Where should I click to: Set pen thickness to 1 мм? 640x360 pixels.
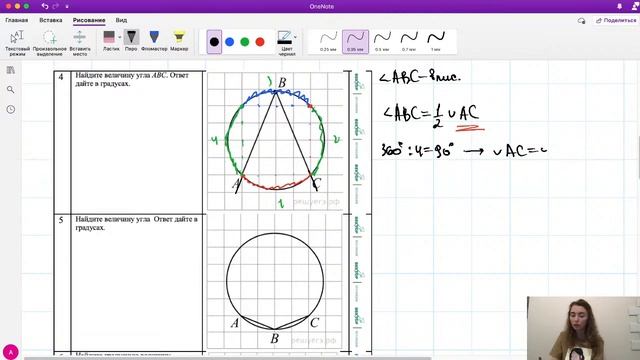436,42
